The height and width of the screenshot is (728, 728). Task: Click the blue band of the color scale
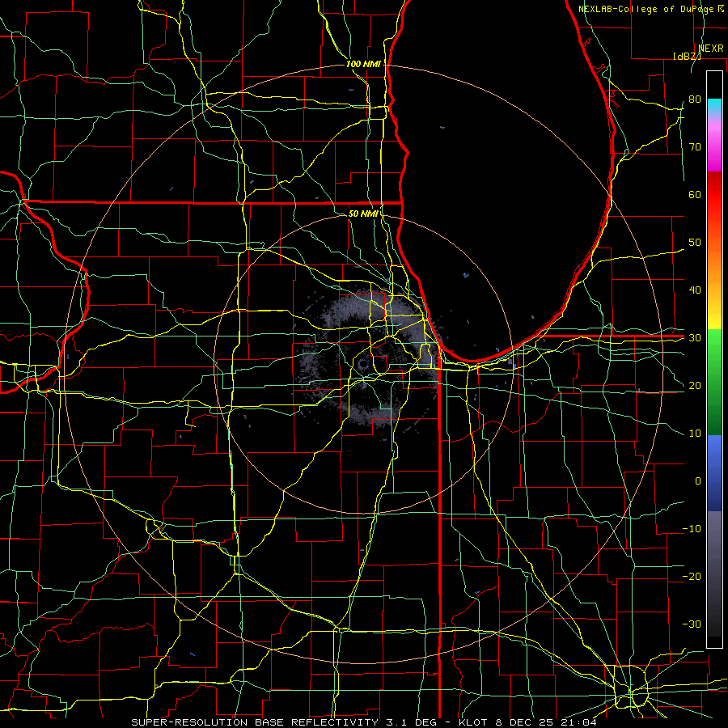tap(714, 472)
